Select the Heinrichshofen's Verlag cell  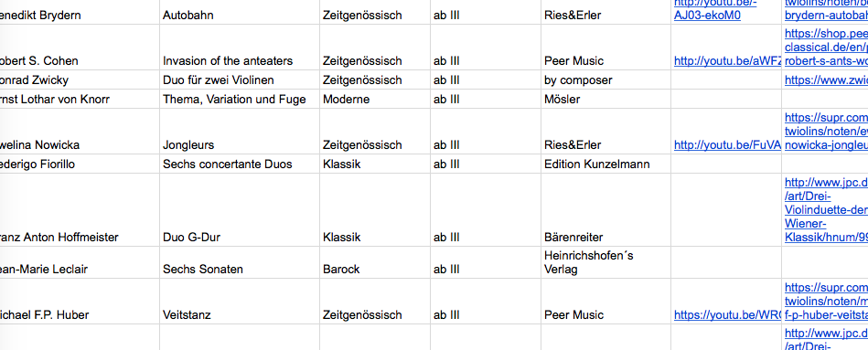coord(605,262)
